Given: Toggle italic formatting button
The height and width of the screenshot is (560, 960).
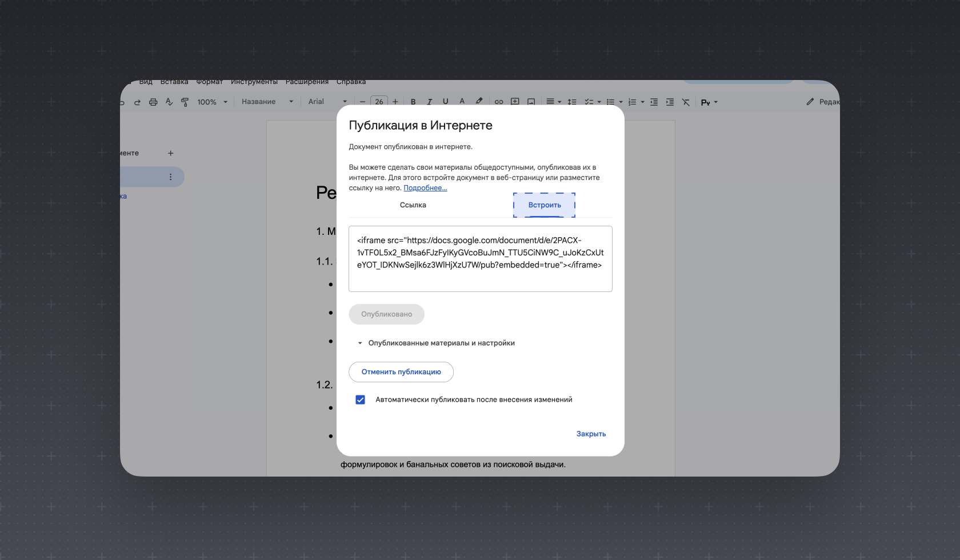Looking at the screenshot, I should point(429,102).
